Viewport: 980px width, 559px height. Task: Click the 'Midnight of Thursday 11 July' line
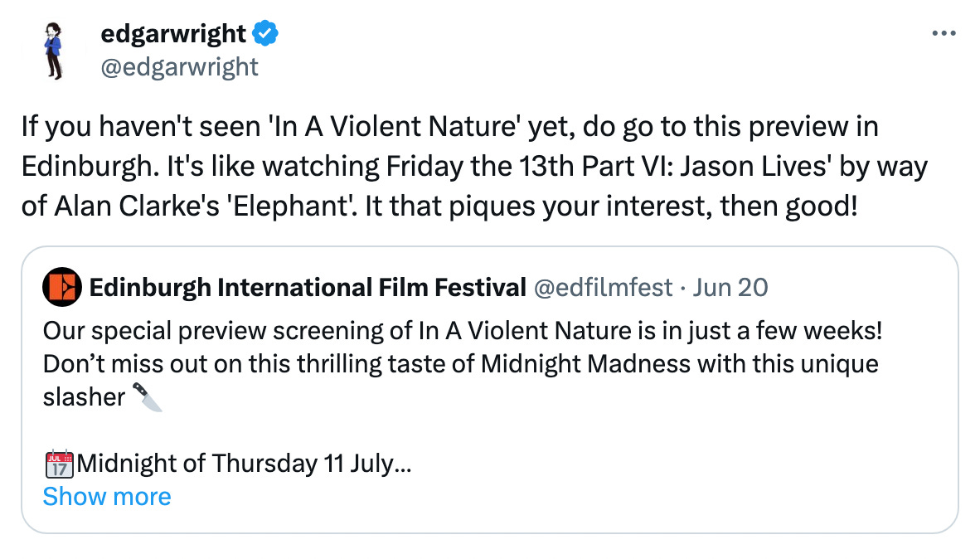[x=244, y=464]
